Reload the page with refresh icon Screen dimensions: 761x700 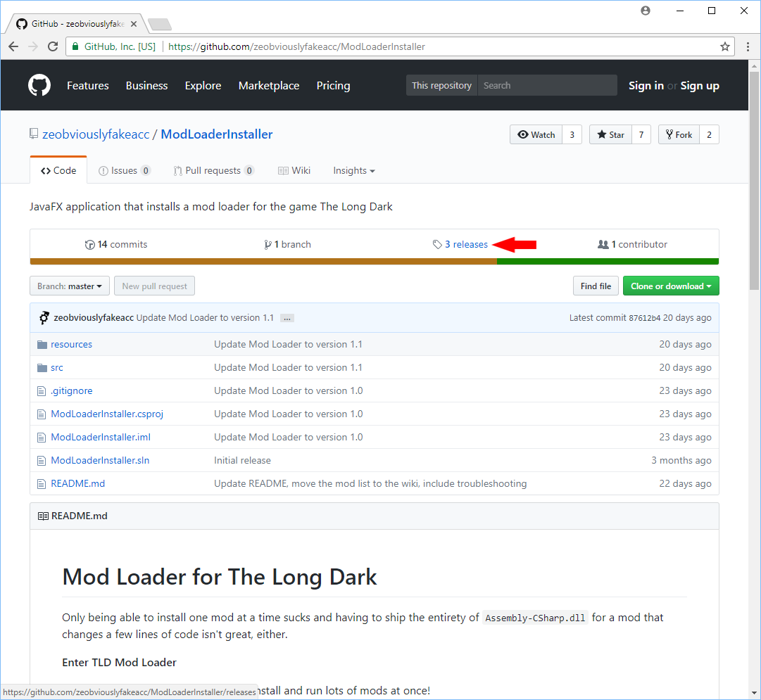click(53, 46)
